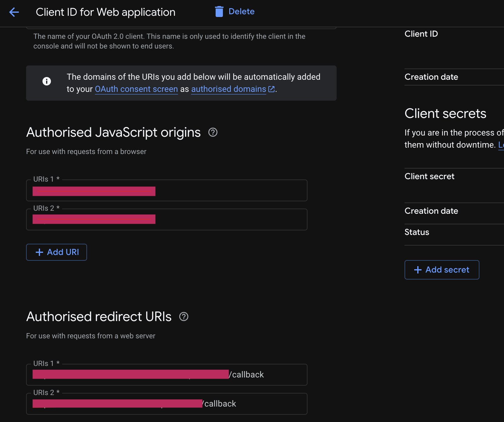Click the Delete trash bin icon

(219, 12)
